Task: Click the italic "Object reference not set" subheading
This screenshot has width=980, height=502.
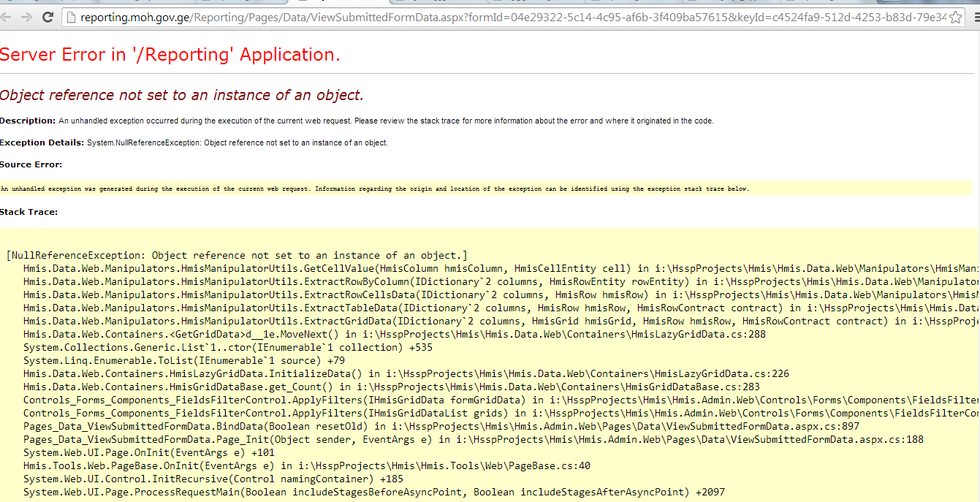Action: click(x=181, y=95)
